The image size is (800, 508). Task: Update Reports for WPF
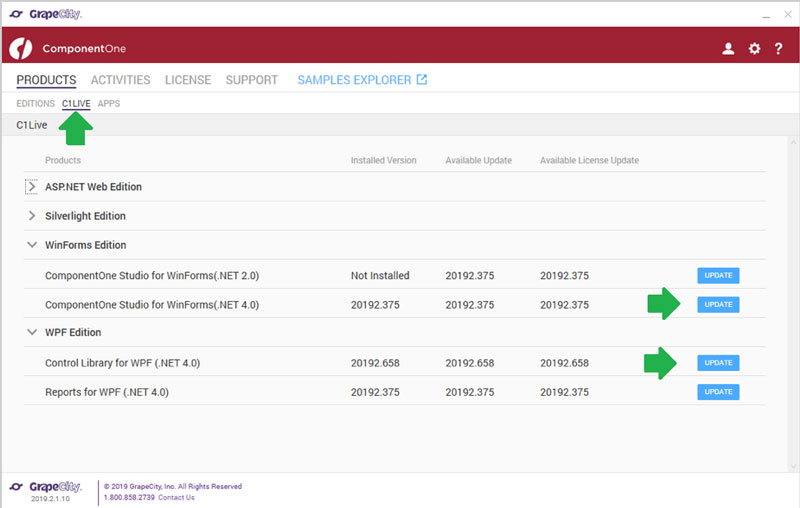[718, 392]
